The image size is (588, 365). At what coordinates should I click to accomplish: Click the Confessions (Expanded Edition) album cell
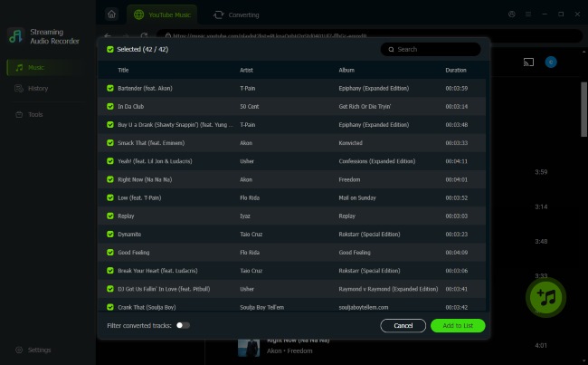click(x=377, y=161)
